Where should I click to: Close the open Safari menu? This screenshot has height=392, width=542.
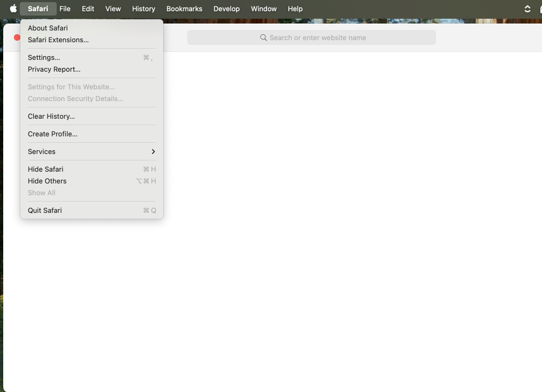pyautogui.click(x=38, y=9)
